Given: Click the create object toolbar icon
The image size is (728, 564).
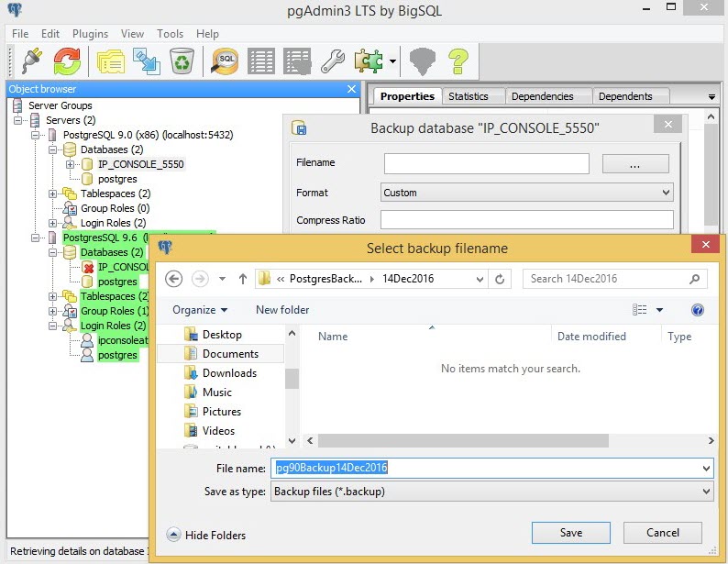Looking at the screenshot, I should coord(147,61).
